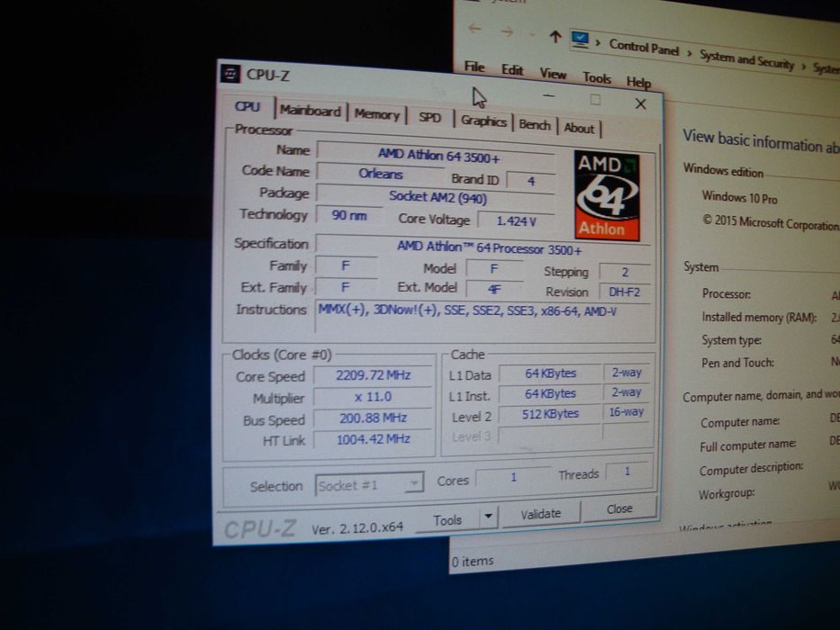Open the Edit menu in Control Panel window
Viewport: 840px width, 630px height.
(x=511, y=70)
